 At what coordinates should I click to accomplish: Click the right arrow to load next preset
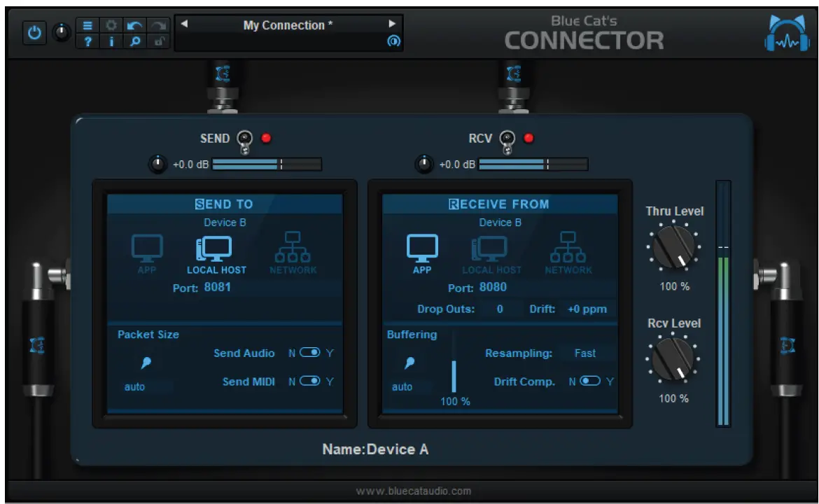coord(393,25)
